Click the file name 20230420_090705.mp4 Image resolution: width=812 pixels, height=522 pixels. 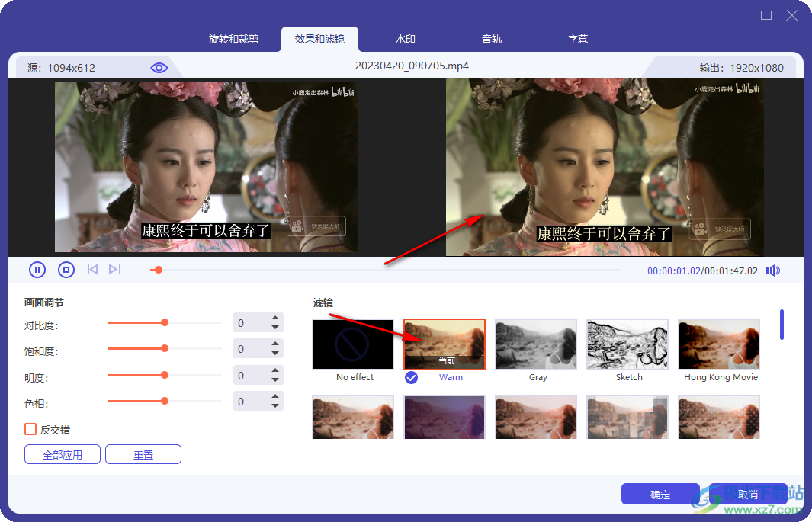click(x=412, y=66)
